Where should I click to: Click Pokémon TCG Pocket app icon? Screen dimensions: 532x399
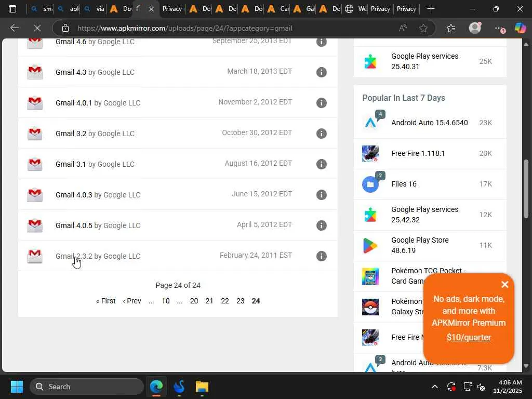370,276
